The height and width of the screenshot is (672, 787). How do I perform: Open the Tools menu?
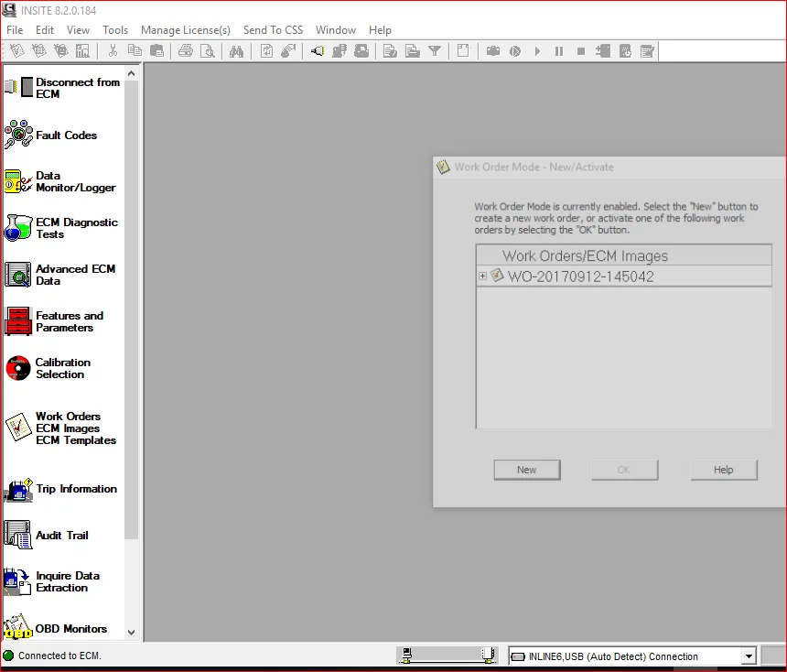(115, 30)
